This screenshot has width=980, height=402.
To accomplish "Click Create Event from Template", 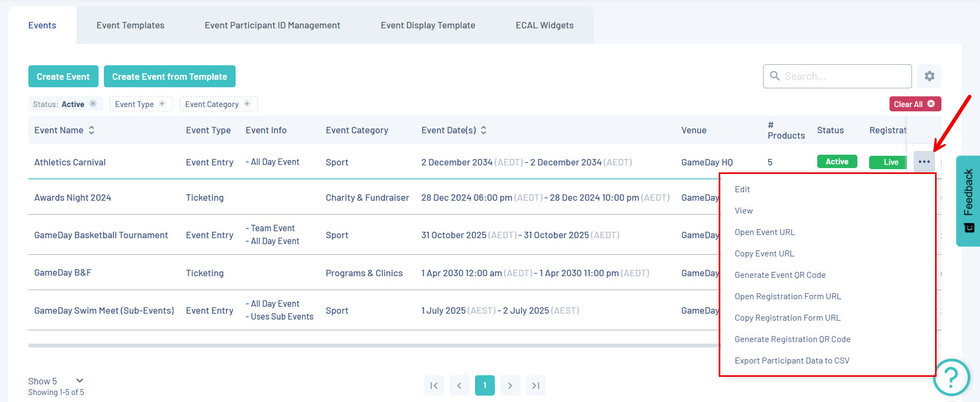I will 170,77.
